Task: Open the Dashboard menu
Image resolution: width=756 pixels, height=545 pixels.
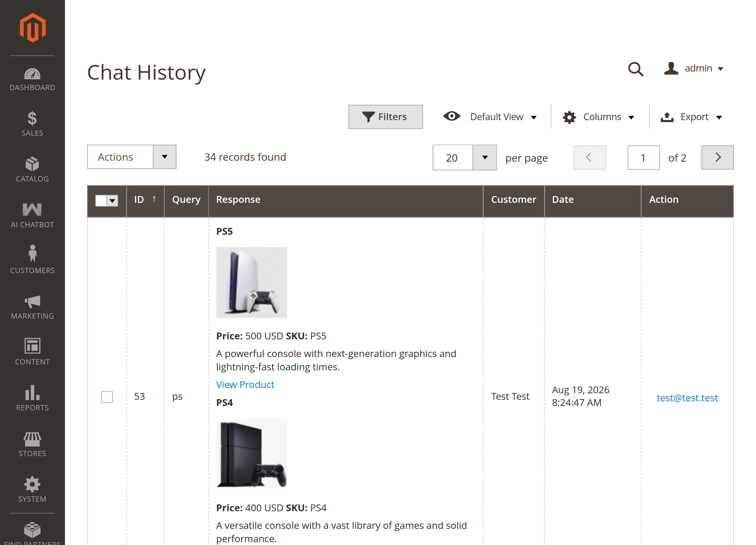Action: pos(32,79)
